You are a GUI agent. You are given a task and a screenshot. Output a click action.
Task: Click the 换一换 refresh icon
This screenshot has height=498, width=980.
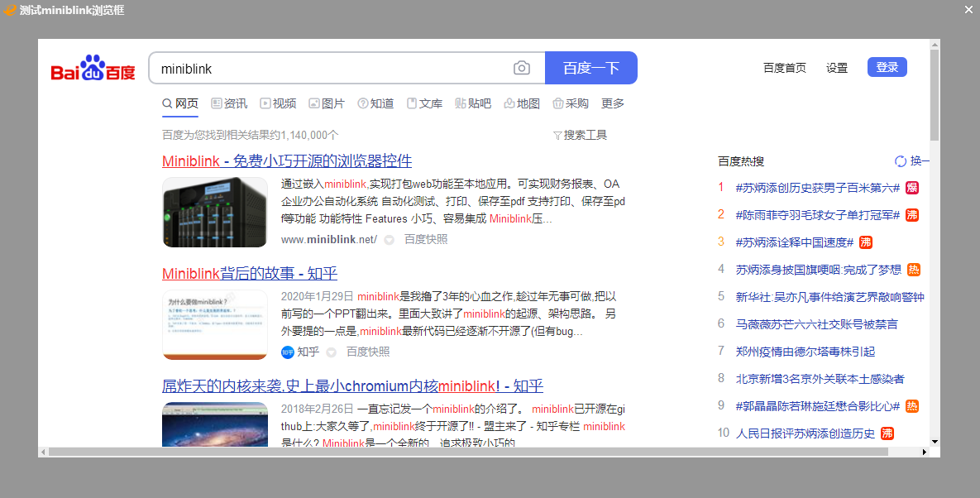901,161
